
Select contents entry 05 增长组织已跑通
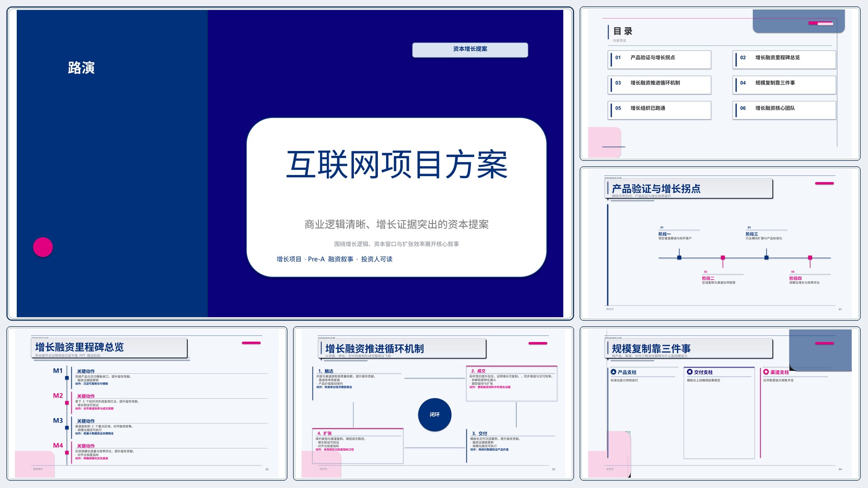pos(660,110)
